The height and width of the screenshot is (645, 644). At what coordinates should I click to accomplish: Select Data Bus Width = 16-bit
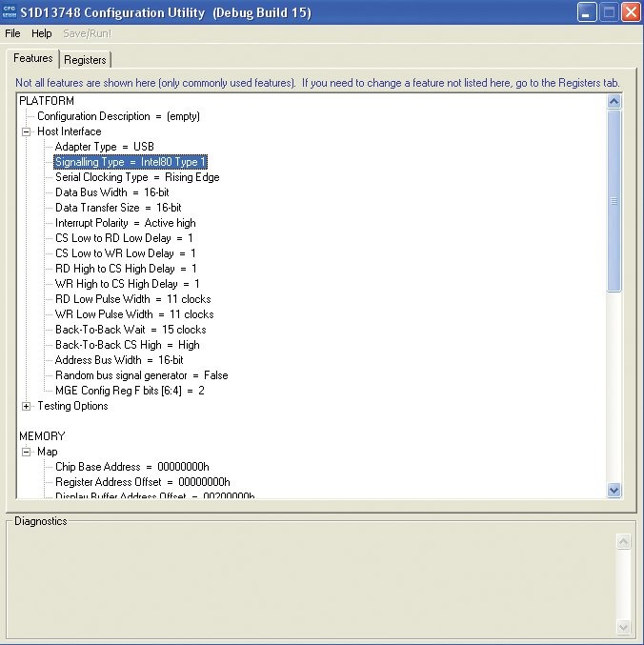111,192
